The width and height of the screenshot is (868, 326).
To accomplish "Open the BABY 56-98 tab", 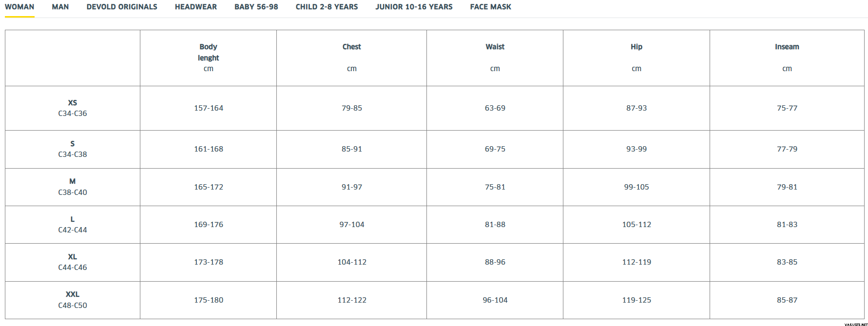I will [x=256, y=7].
